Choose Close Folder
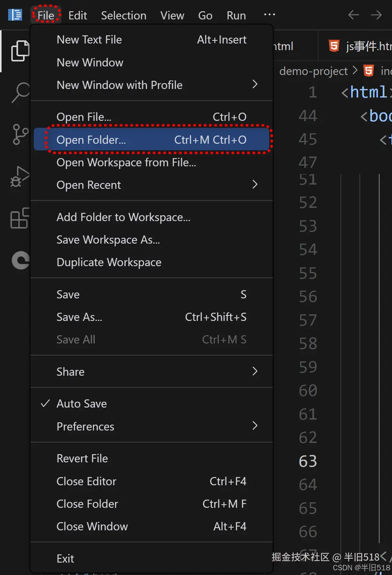 pyautogui.click(x=152, y=504)
